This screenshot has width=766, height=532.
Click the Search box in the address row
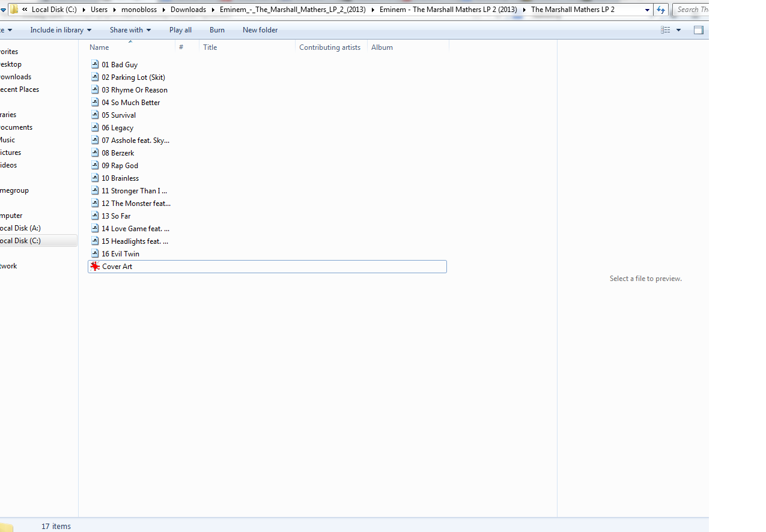(690, 10)
